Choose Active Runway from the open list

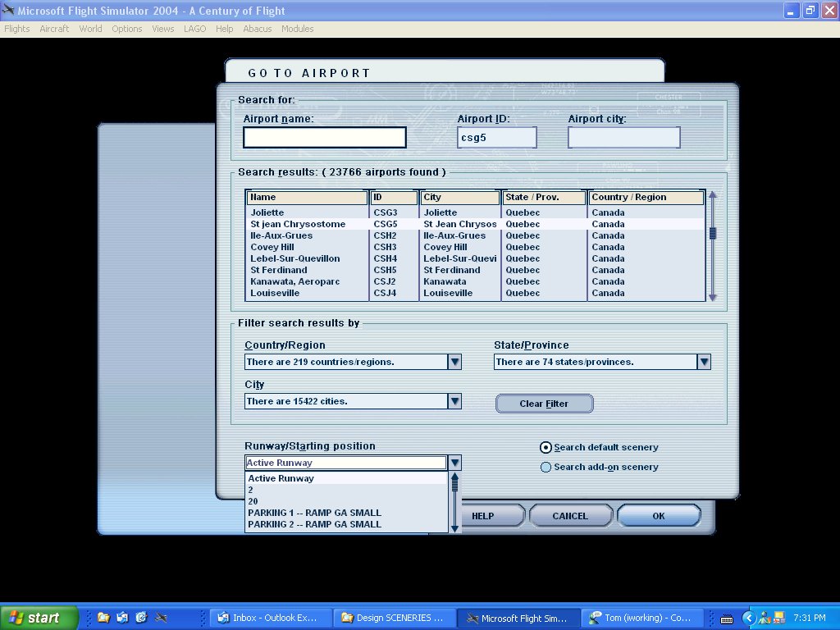coord(346,478)
